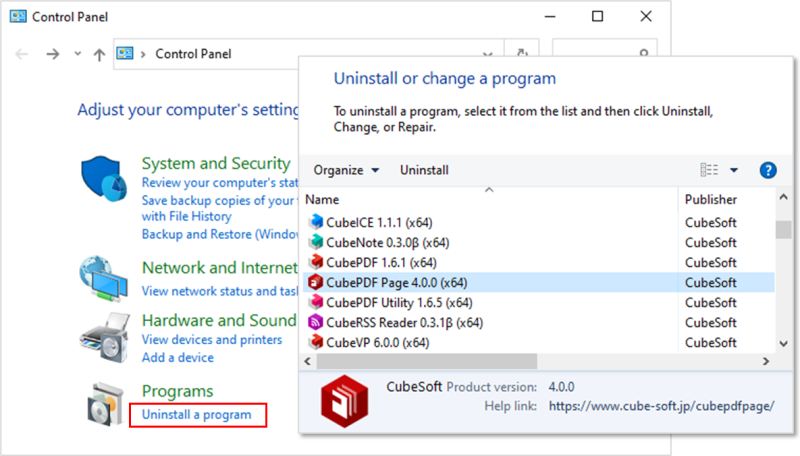Select CubePDF 1.6.1 (x64) in list
This screenshot has width=800, height=456.
[381, 262]
